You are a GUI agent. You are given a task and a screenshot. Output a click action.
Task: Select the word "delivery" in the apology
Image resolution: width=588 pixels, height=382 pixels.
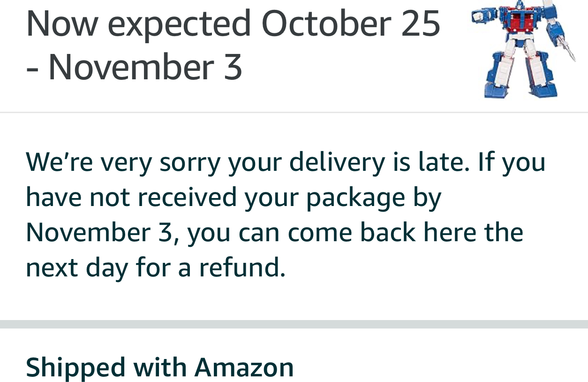pos(337,162)
